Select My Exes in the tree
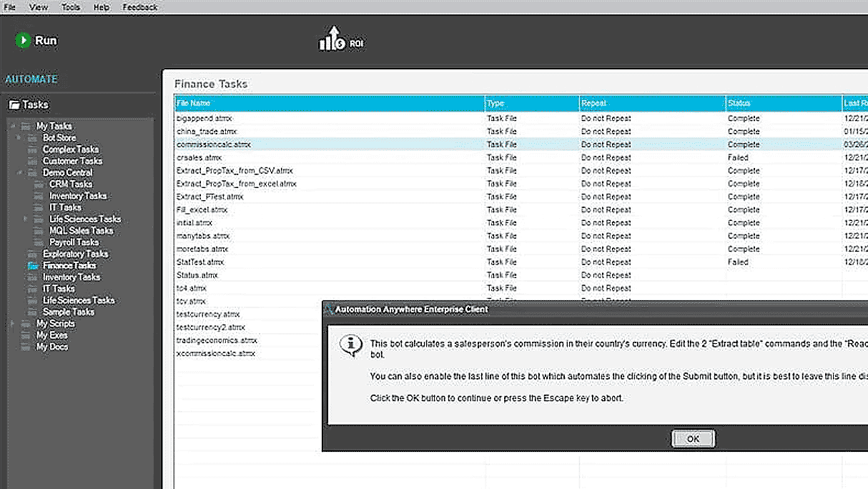The width and height of the screenshot is (868, 489). pyautogui.click(x=52, y=335)
